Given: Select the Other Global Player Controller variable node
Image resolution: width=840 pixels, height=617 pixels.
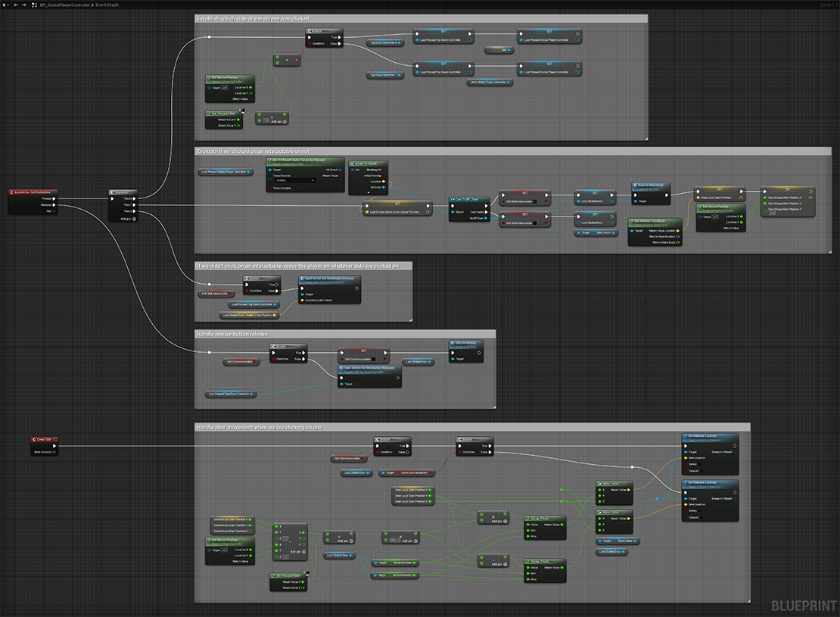Looking at the screenshot, I should point(490,83).
